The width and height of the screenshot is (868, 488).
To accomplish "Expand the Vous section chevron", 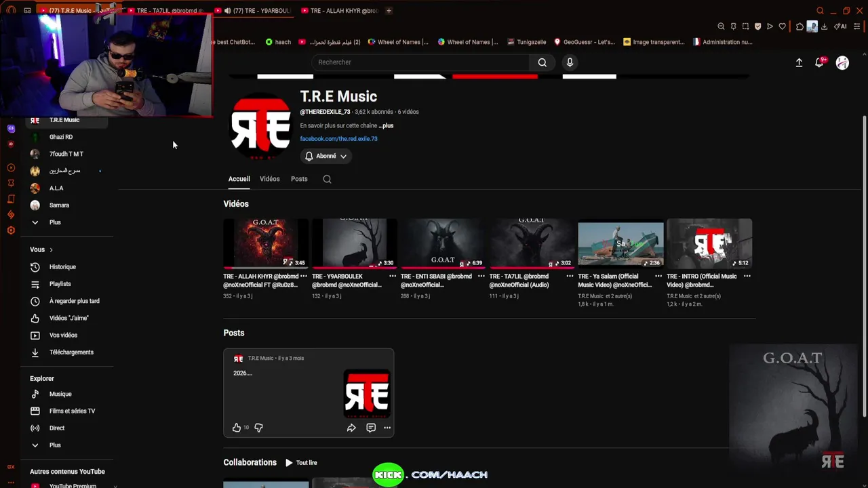I will tap(51, 250).
